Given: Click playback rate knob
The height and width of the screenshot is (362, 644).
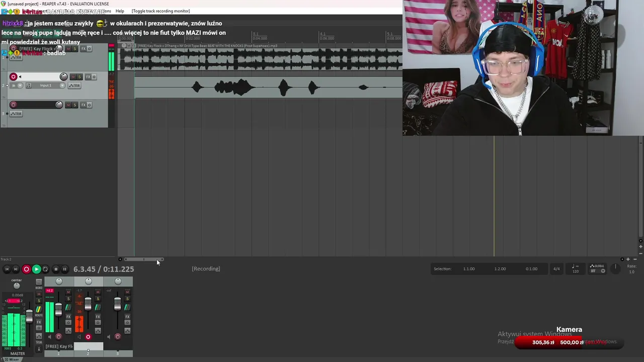Looking at the screenshot, I should pyautogui.click(x=615, y=268).
